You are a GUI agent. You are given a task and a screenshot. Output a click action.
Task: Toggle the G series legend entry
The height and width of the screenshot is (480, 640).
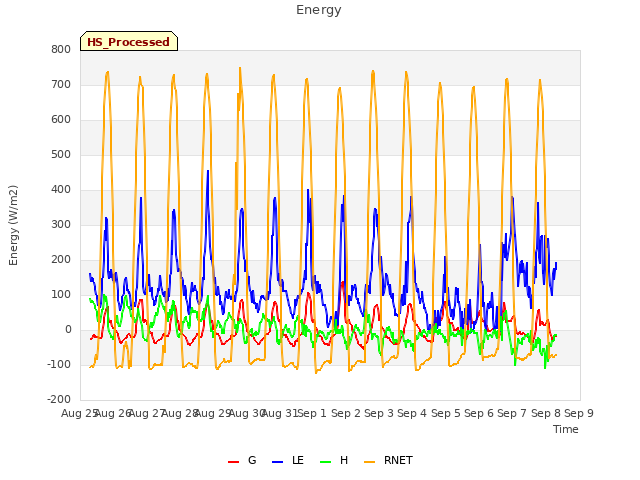point(242,460)
